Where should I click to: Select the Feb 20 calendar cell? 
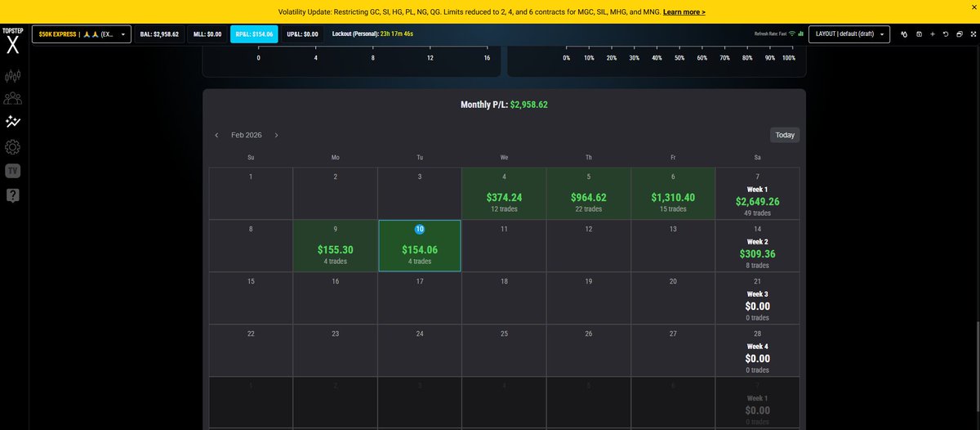click(673, 298)
